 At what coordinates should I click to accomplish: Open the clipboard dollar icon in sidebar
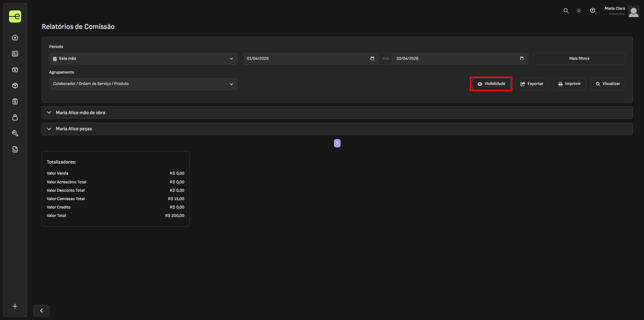coord(15,101)
